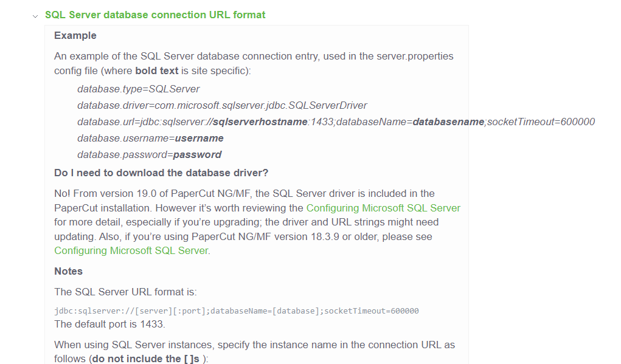Collapse the chevron beside SQL Server heading
The height and width of the screenshot is (364, 621).
35,16
